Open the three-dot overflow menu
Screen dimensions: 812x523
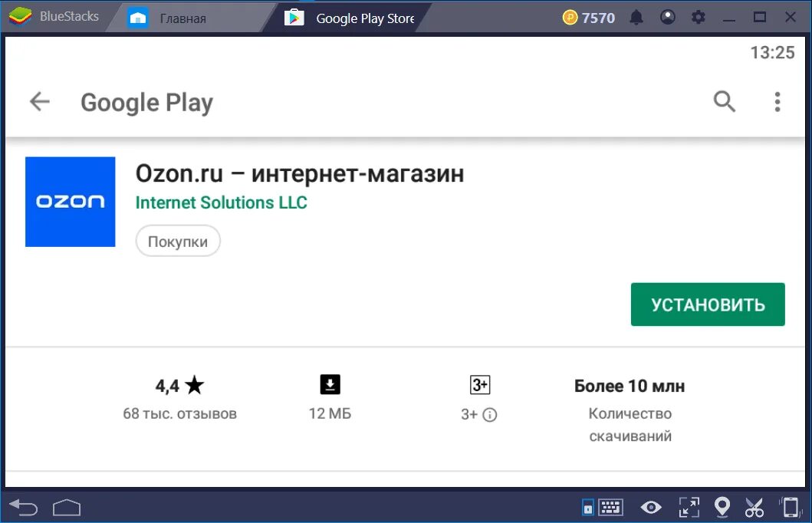777,102
